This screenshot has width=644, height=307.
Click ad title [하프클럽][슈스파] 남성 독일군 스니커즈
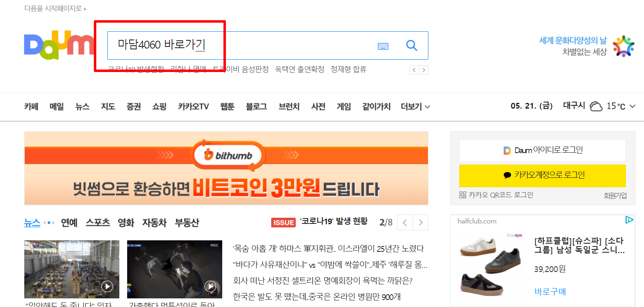[579, 246]
